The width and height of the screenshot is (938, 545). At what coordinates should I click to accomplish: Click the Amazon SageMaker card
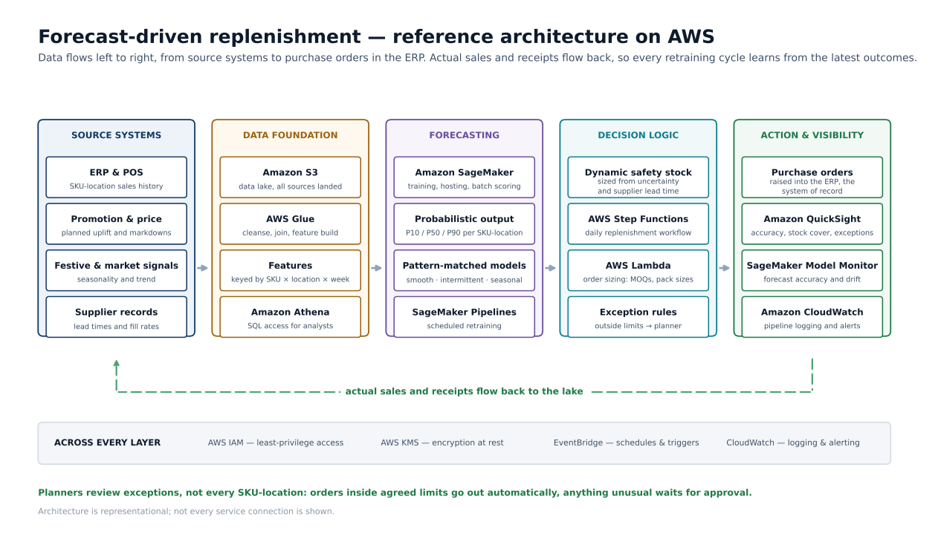coord(464,177)
